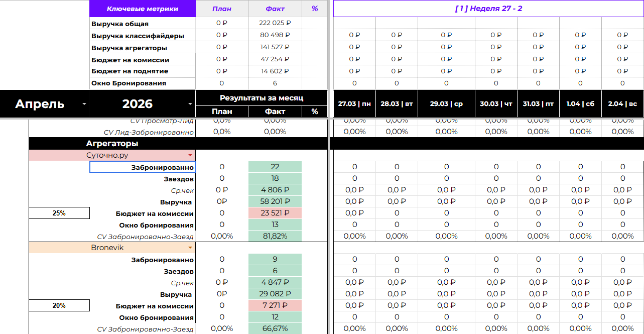Screen dimensions: 644x334
Task: Click the purple % header in key metrics
Action: (x=315, y=9)
